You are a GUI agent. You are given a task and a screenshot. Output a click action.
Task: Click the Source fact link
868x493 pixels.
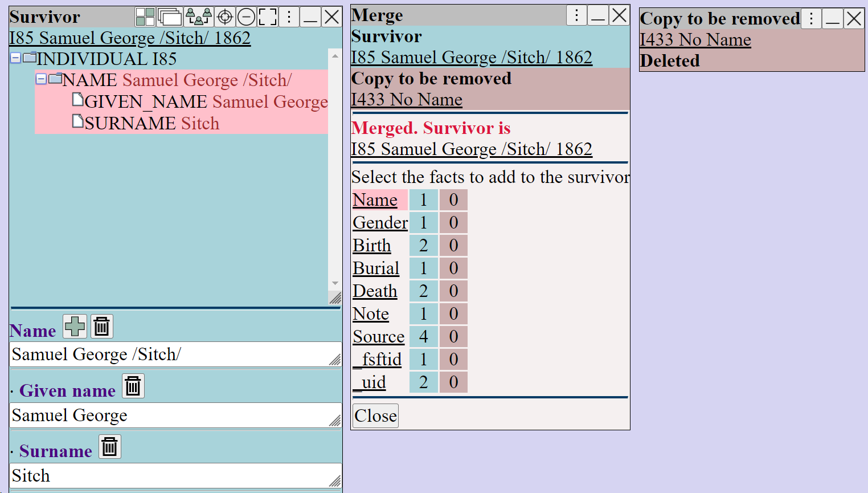click(x=379, y=337)
